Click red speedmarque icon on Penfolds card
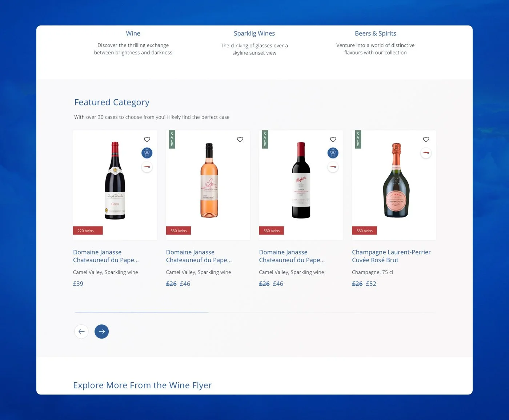Screen dimensions: 509x420 pos(333,167)
